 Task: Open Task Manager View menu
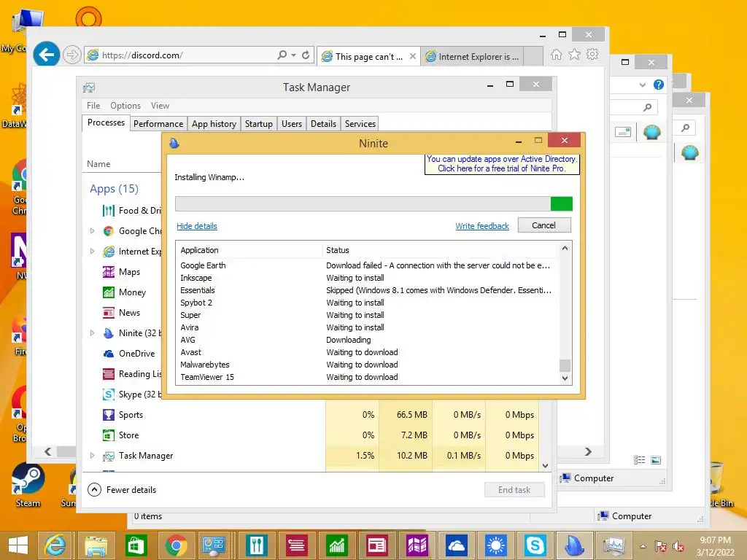point(160,106)
